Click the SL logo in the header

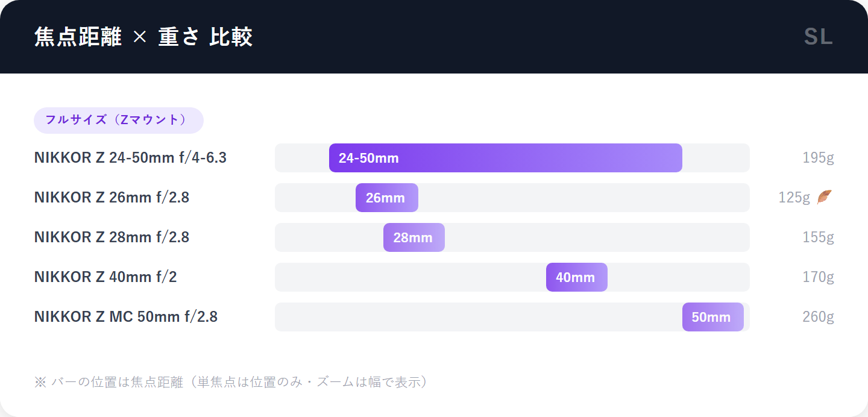tap(819, 37)
